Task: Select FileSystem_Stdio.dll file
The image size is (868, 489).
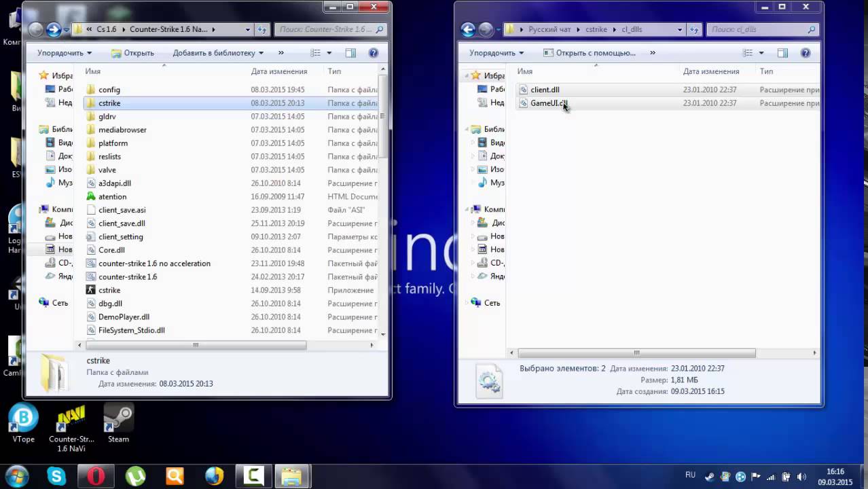Action: pos(131,330)
